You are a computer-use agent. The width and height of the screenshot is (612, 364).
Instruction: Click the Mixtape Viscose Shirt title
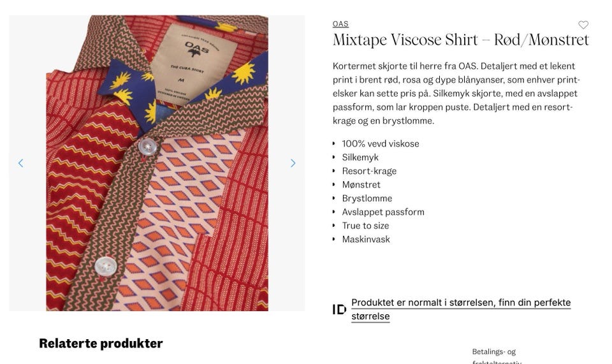click(x=460, y=40)
